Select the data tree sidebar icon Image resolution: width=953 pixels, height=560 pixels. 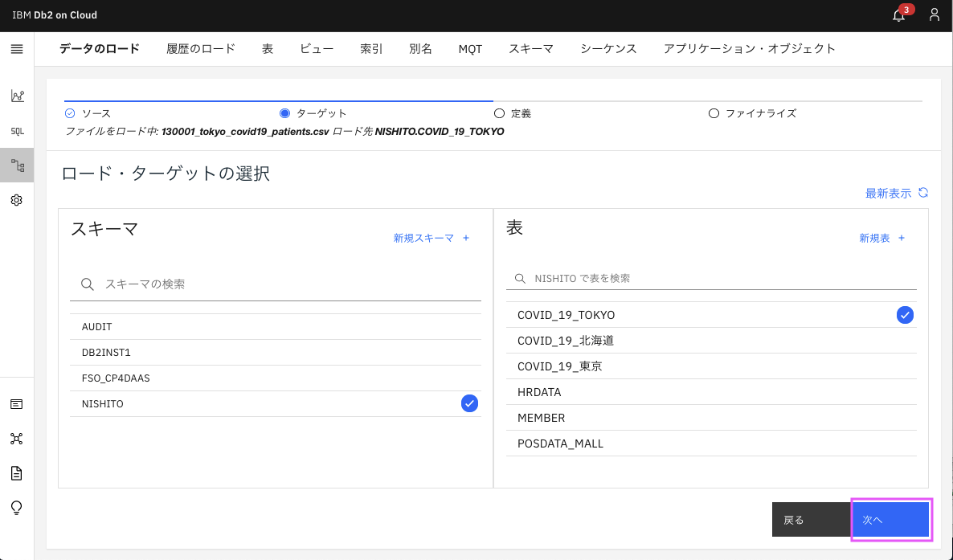[x=18, y=166]
